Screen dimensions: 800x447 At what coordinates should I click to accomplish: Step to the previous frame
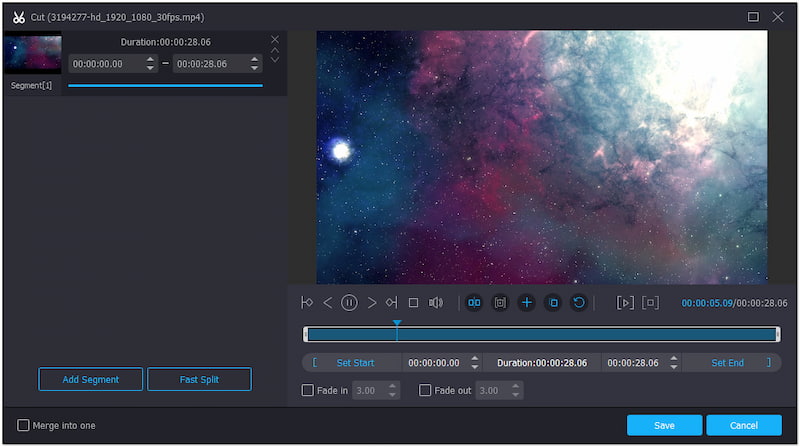tap(327, 303)
